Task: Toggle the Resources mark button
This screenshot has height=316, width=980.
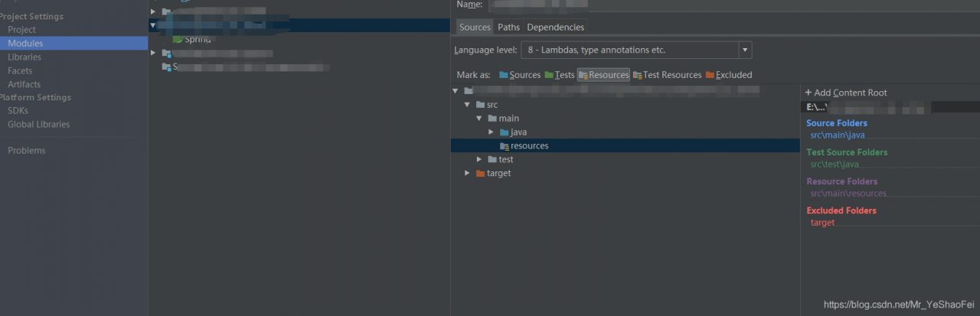Action: click(x=603, y=75)
